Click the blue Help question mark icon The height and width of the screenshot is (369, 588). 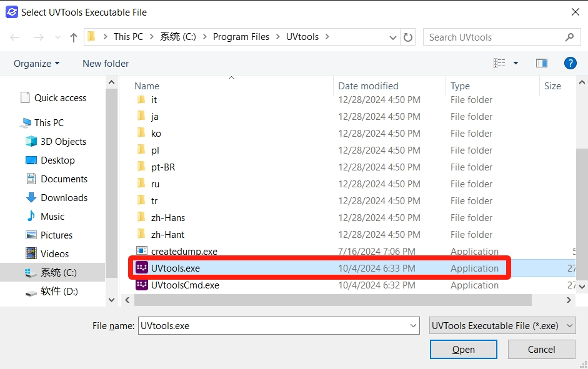(x=570, y=63)
